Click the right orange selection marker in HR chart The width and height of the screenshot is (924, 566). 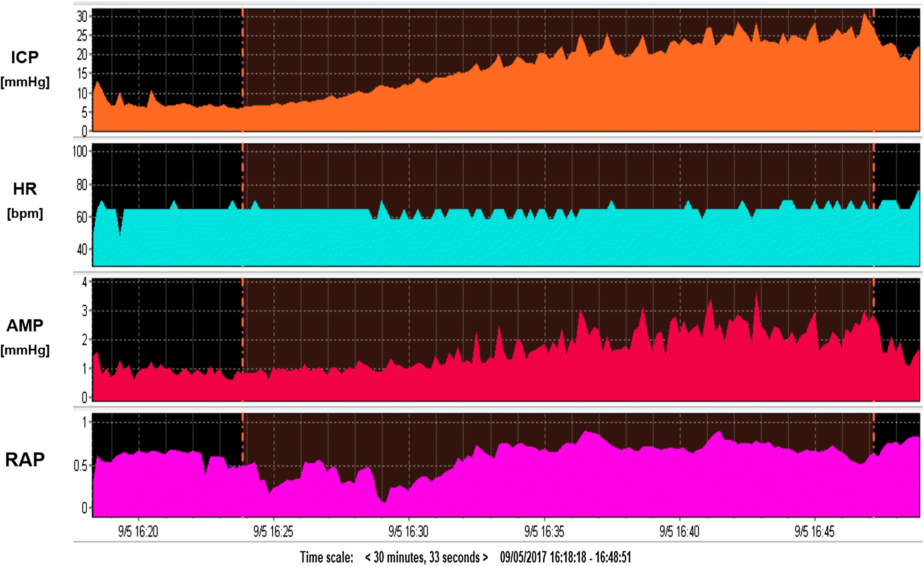click(874, 205)
